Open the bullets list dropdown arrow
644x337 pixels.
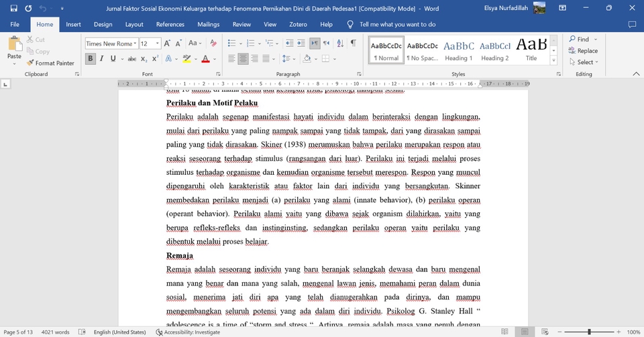click(241, 43)
